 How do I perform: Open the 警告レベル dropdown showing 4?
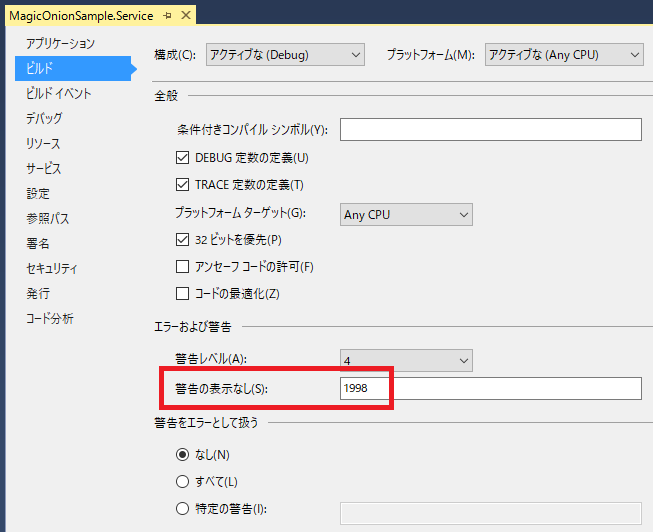(406, 360)
